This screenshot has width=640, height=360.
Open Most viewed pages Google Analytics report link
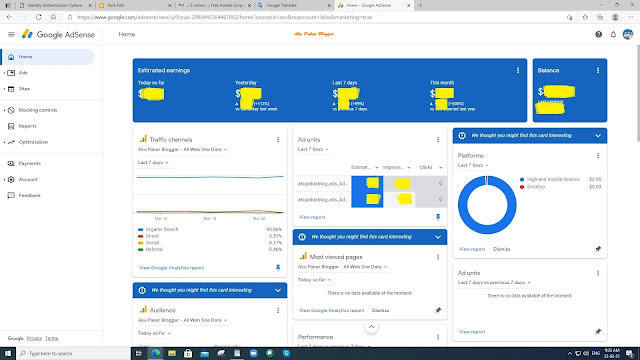coord(331,311)
